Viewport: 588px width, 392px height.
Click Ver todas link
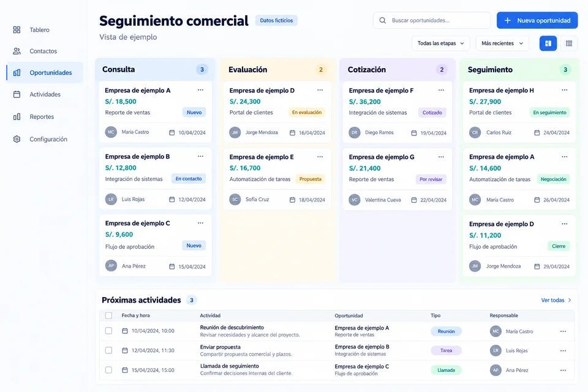click(x=556, y=300)
